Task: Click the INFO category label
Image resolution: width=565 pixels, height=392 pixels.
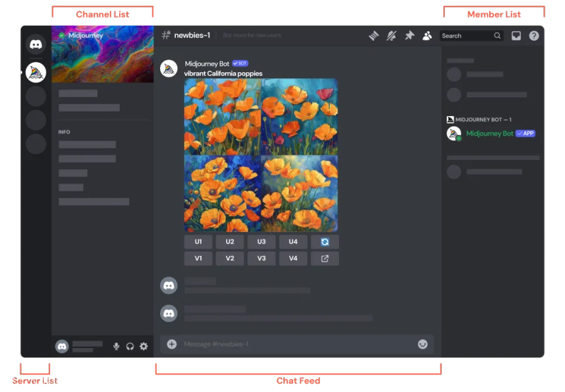Action: (x=64, y=132)
